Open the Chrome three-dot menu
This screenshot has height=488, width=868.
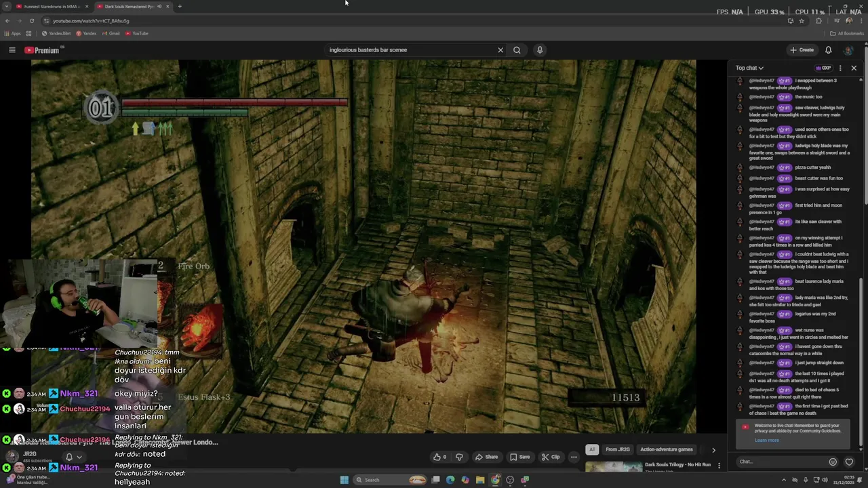(860, 21)
